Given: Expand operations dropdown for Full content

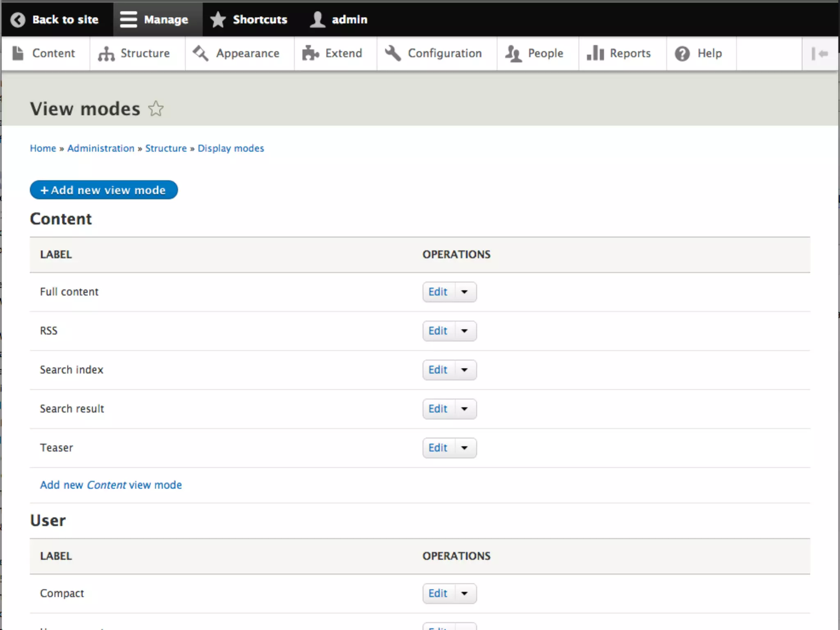Looking at the screenshot, I should point(464,292).
